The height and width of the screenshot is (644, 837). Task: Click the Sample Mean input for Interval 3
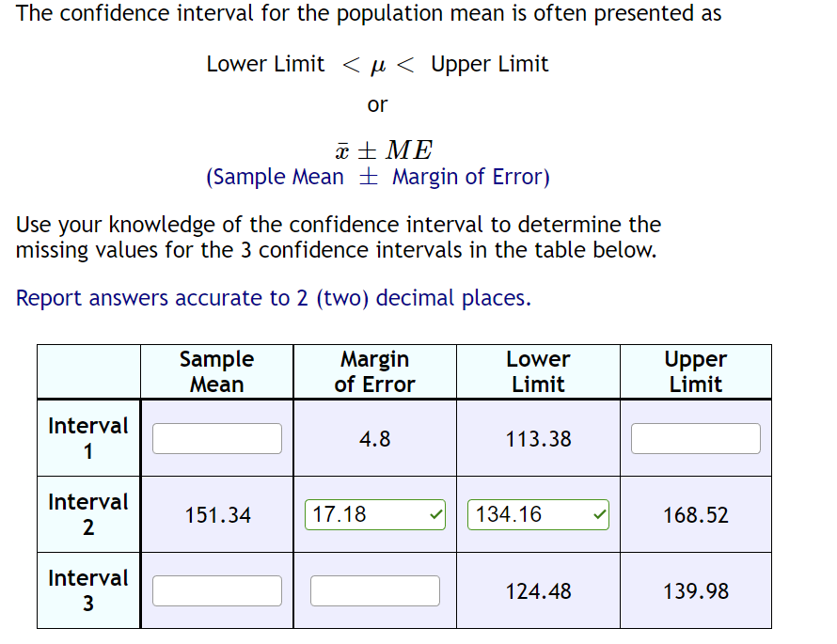coord(216,590)
